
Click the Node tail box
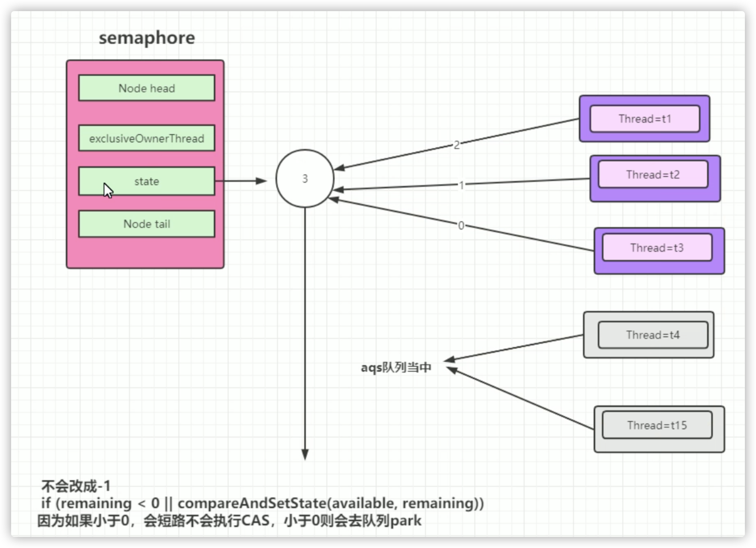pos(147,224)
